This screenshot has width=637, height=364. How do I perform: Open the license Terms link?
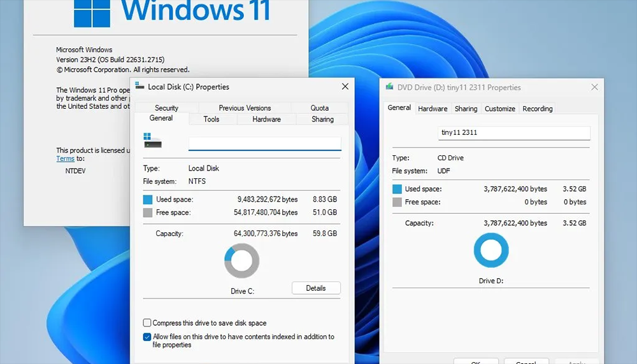[x=65, y=158]
